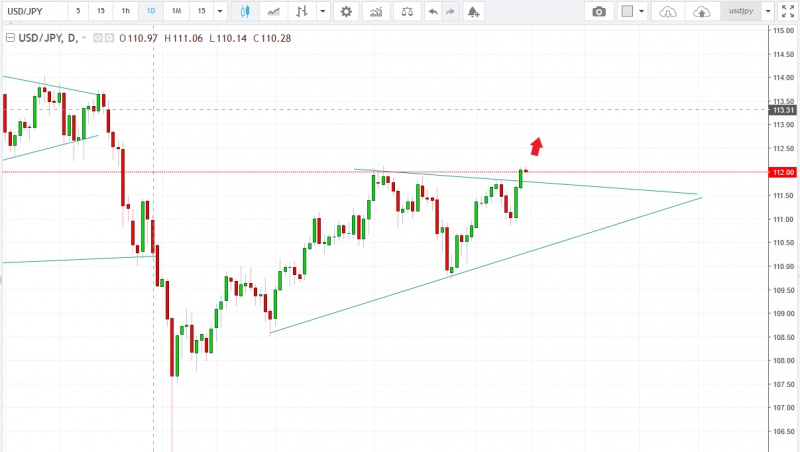Click the usdjpy layout name button
This screenshot has width=800, height=452.
[740, 12]
